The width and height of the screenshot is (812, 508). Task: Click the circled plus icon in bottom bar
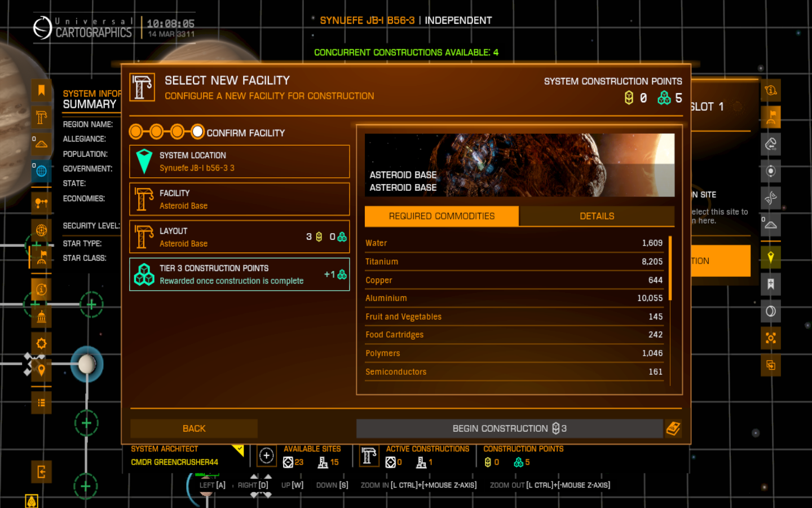click(x=267, y=455)
